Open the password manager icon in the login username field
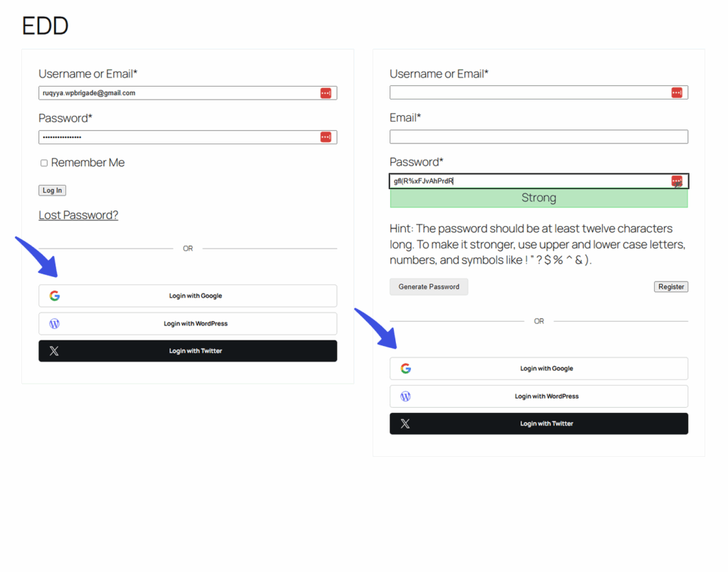The height and width of the screenshot is (572, 728). (326, 93)
